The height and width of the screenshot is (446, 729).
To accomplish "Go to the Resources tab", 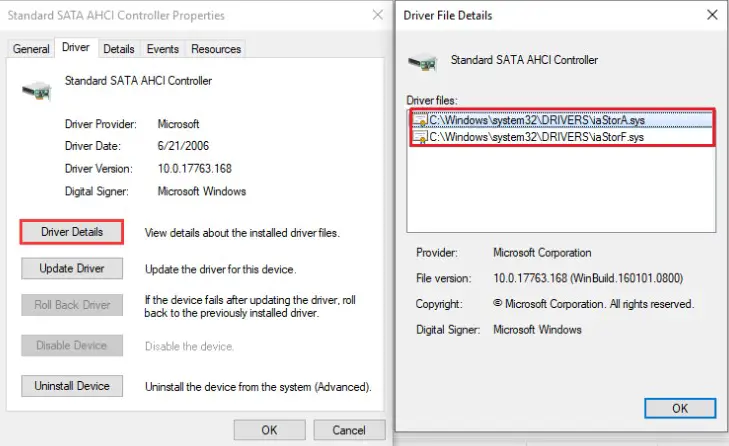I will (216, 49).
